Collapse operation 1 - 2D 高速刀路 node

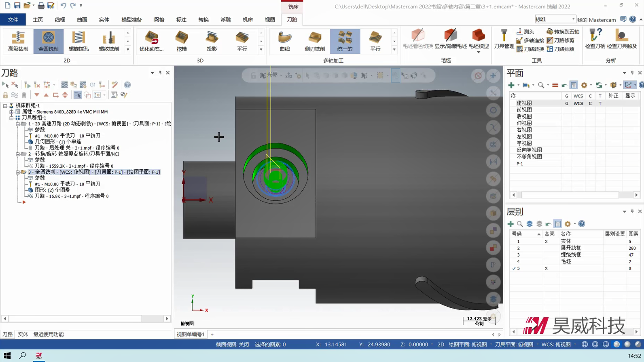click(18, 124)
